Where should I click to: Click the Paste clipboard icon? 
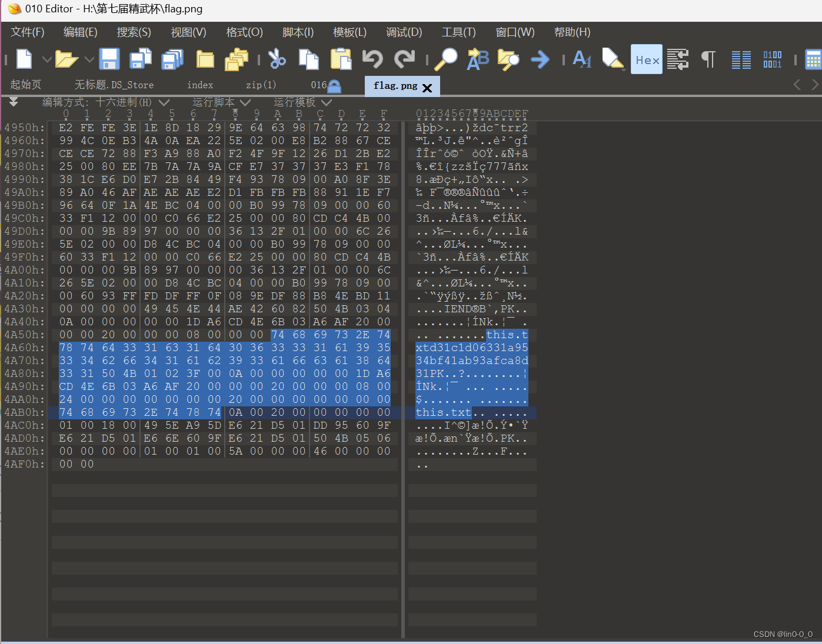coord(341,59)
